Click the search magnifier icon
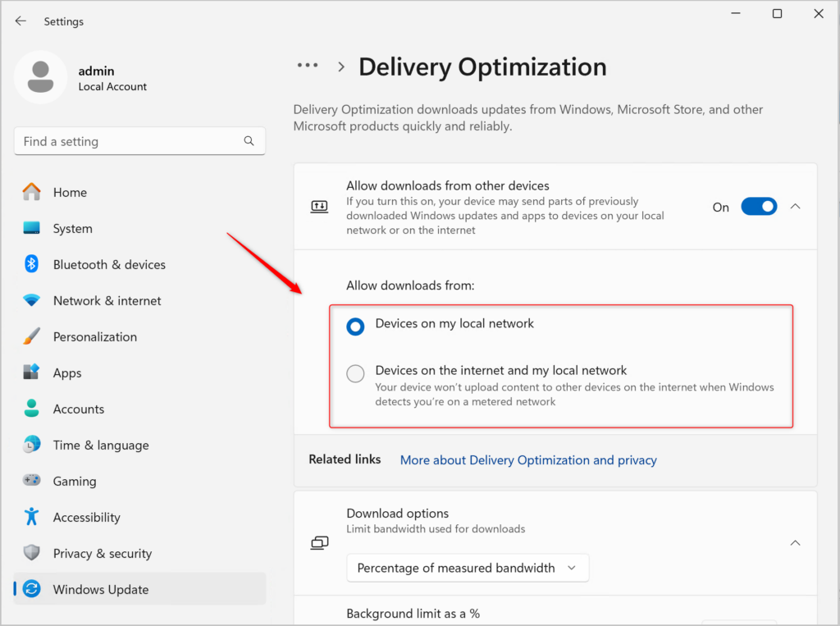Image resolution: width=840 pixels, height=626 pixels. 249,141
